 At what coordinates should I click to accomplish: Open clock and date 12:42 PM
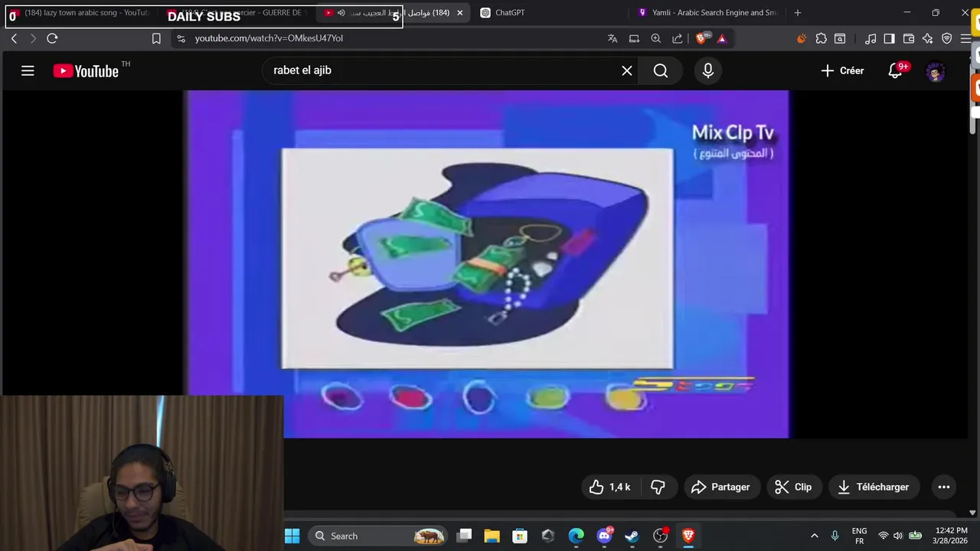(x=952, y=536)
